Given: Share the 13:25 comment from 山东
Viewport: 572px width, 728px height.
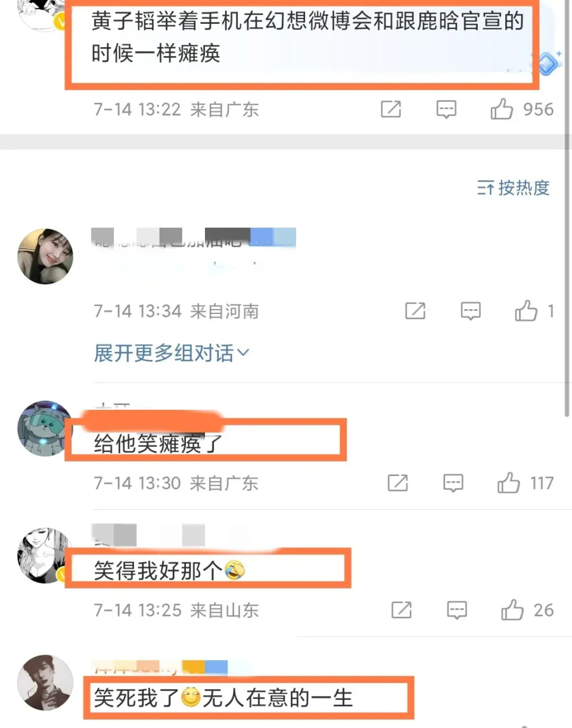Looking at the screenshot, I should (402, 610).
